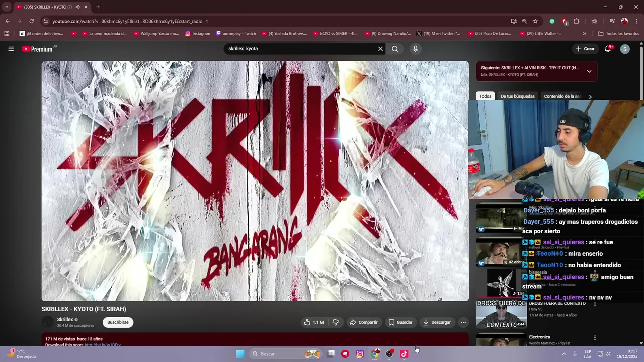This screenshot has width=644, height=362.
Task: Show hidden bookmarks with double chevron
Action: point(584,34)
